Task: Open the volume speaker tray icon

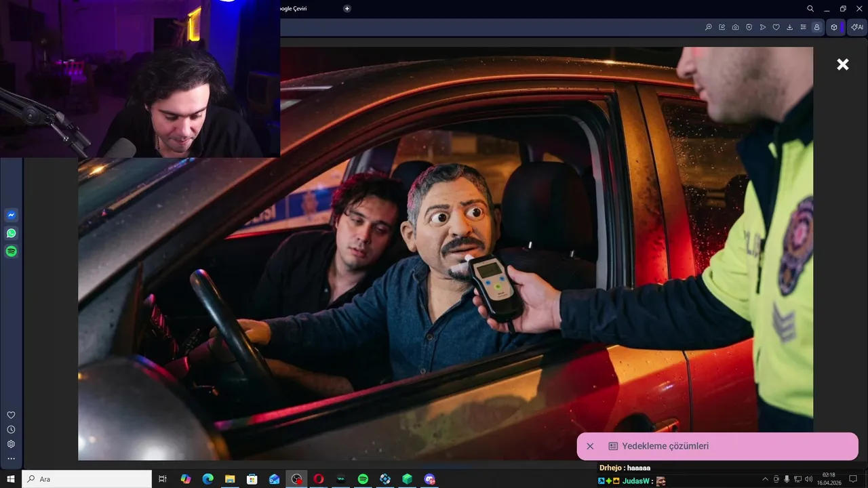Action: coord(808,479)
